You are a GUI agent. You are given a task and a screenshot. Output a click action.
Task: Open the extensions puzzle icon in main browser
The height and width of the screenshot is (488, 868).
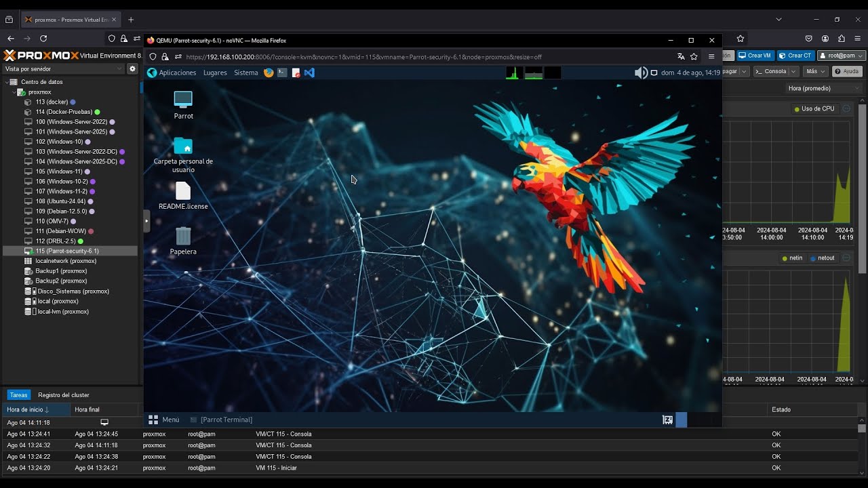pyautogui.click(x=842, y=39)
